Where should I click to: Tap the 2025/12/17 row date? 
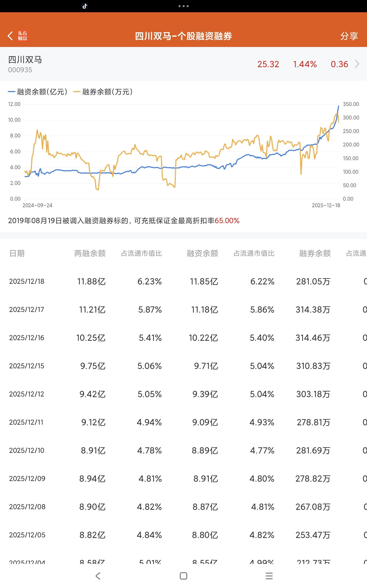pos(27,310)
